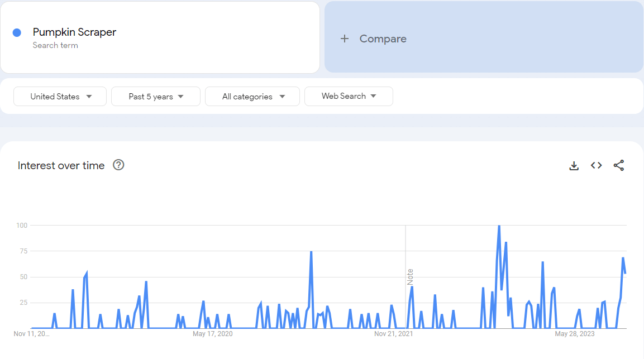The height and width of the screenshot is (359, 644).
Task: Open help for Interest over time
Action: click(118, 165)
